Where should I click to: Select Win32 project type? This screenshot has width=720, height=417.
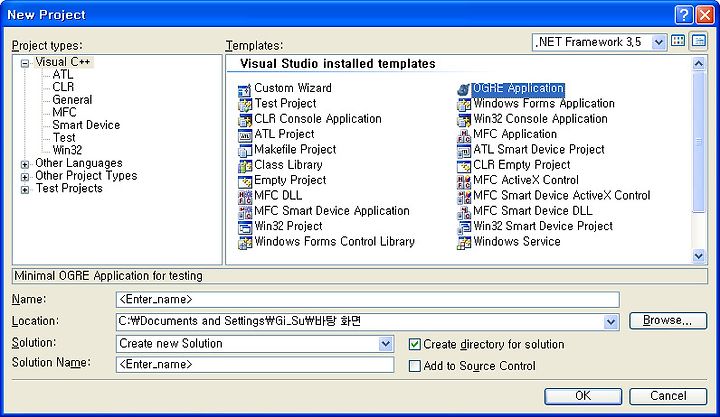(x=67, y=150)
